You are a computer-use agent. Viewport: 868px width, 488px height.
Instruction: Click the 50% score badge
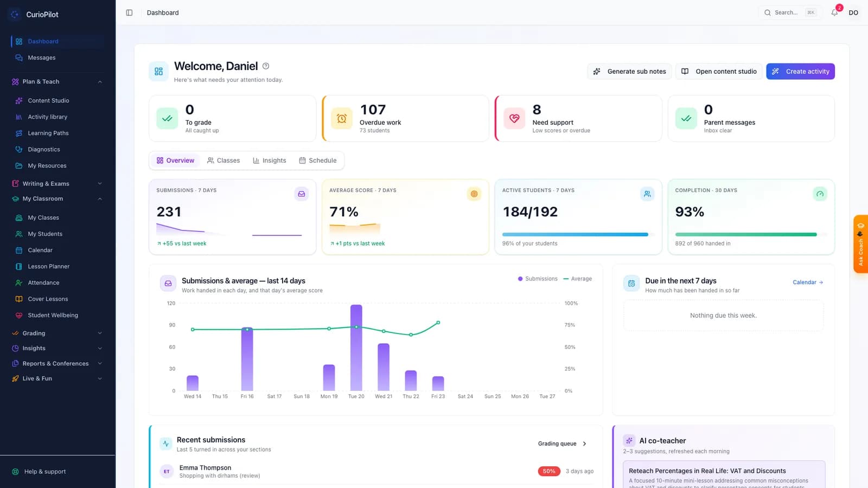tap(549, 471)
